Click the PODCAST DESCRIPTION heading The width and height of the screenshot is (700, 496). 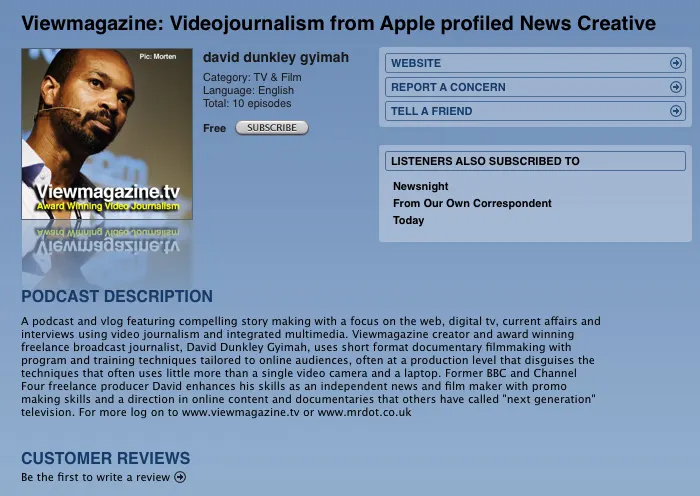tap(117, 296)
